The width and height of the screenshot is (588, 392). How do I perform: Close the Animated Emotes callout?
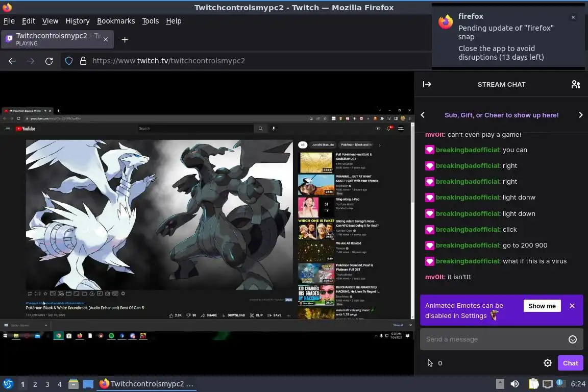pyautogui.click(x=572, y=306)
